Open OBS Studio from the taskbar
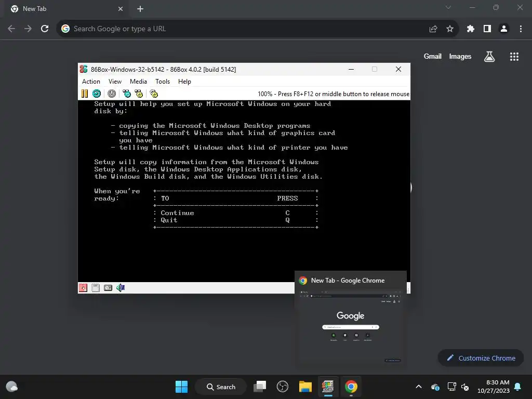This screenshot has width=532, height=399. pos(282,387)
